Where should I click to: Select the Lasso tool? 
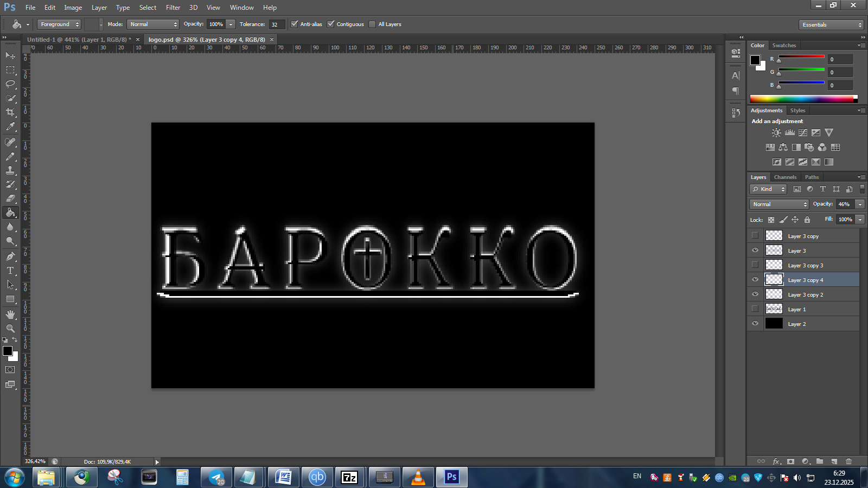pyautogui.click(x=10, y=84)
